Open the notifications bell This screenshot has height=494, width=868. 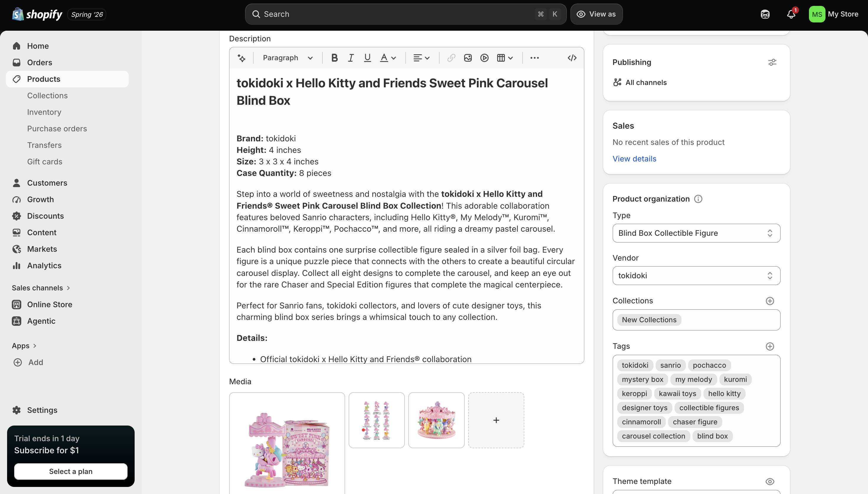pyautogui.click(x=791, y=14)
